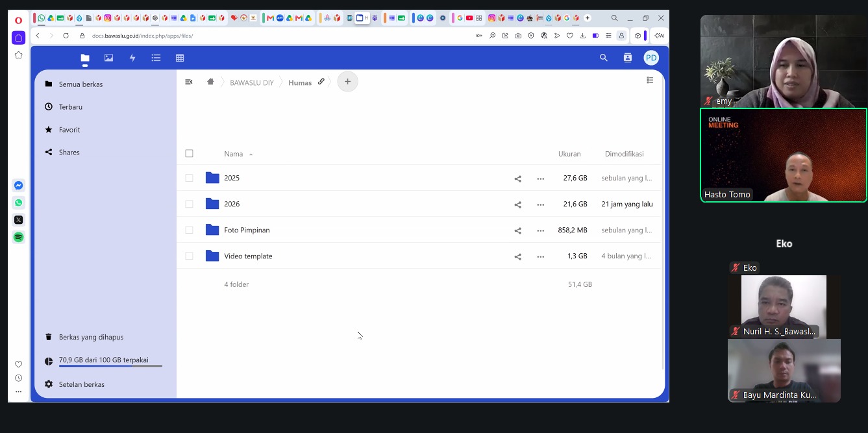Click the Opera downloads arrow icon
868x433 pixels.
582,36
